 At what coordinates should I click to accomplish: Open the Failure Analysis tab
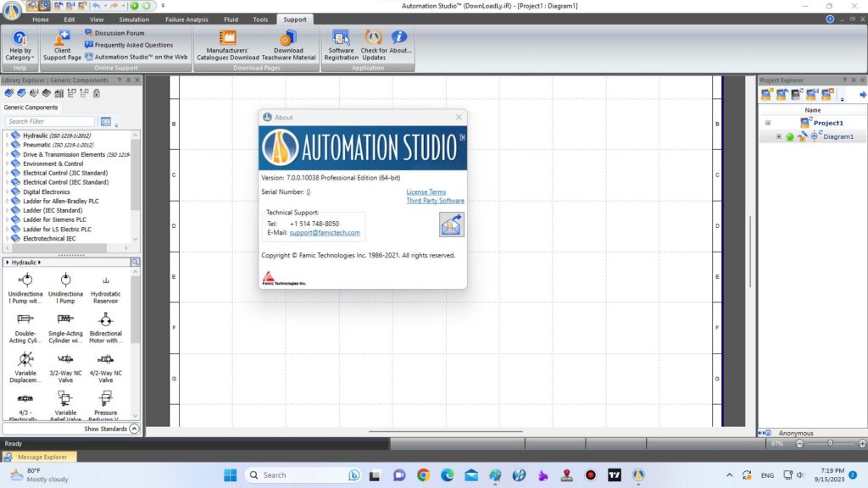[186, 19]
